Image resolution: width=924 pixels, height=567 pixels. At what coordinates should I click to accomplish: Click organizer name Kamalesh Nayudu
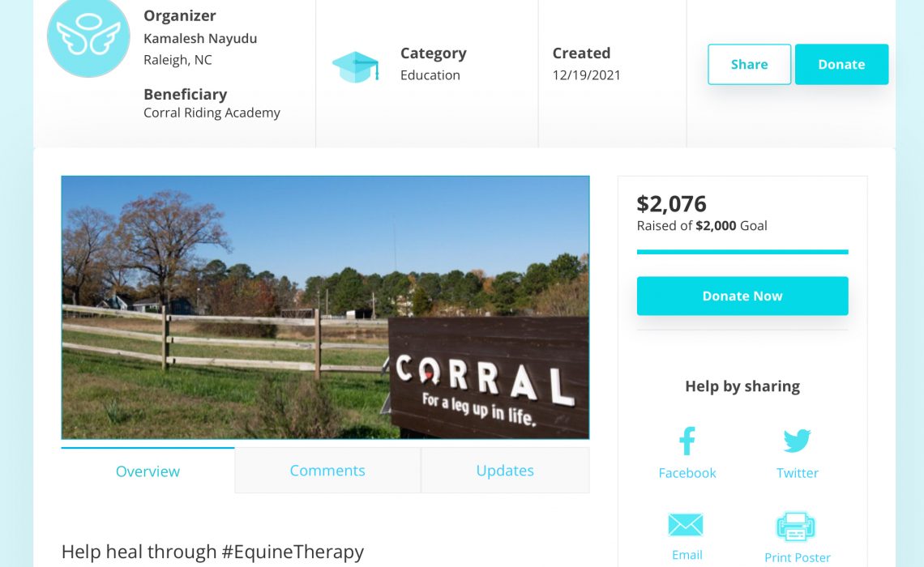[x=200, y=38]
